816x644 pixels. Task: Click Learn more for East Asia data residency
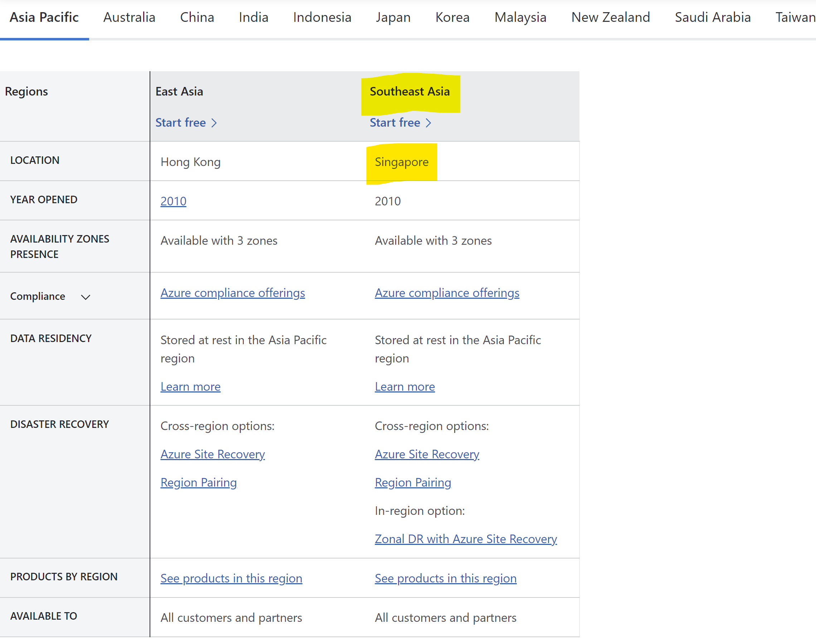point(190,386)
